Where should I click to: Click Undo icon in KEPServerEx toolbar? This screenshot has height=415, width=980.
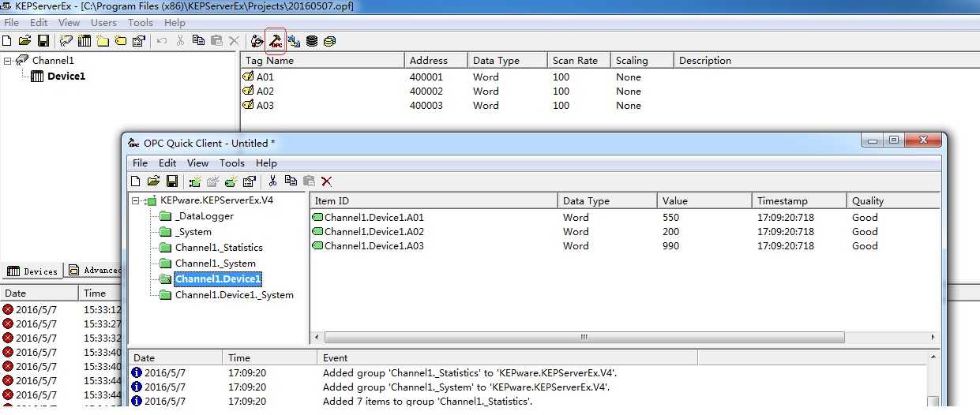click(161, 41)
